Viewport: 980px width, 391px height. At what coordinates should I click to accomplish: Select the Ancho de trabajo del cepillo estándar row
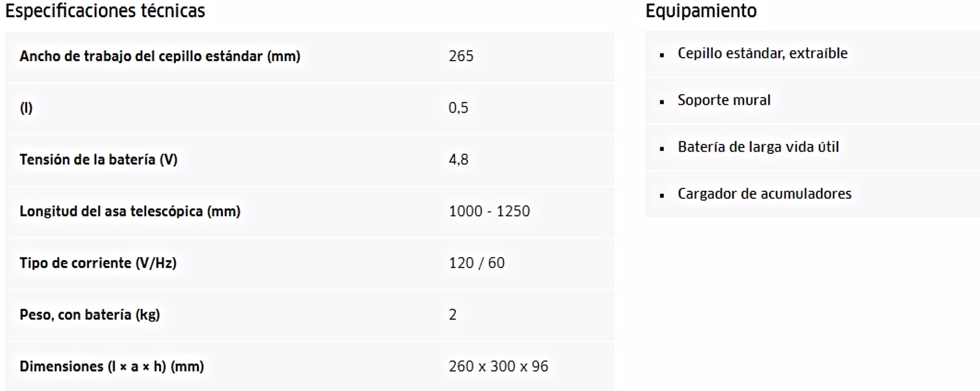coord(309,57)
